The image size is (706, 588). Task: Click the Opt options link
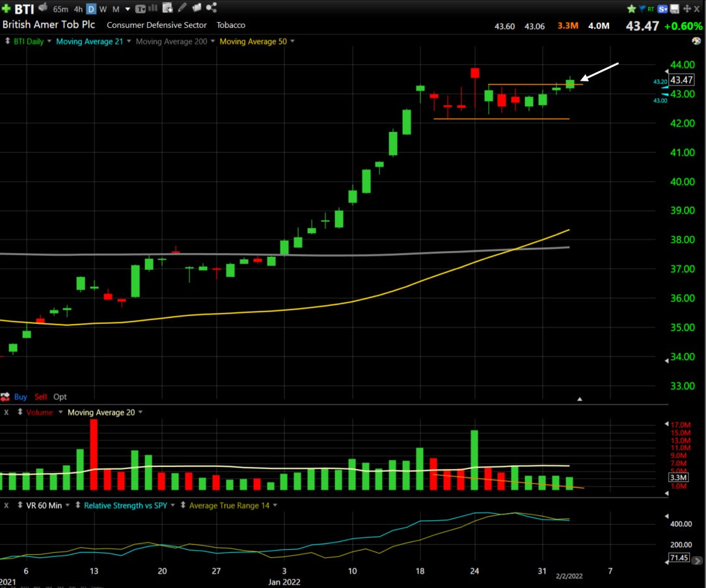pos(60,397)
